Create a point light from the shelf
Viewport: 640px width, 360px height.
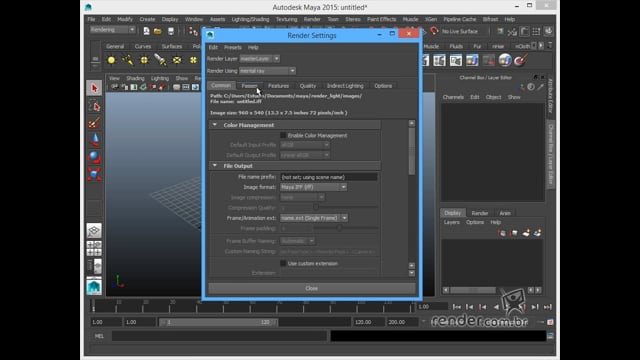pos(144,60)
